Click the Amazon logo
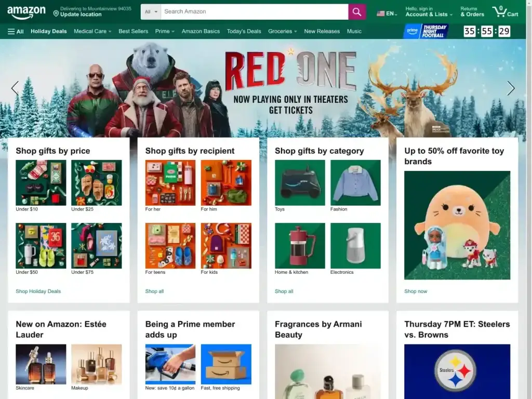Image resolution: width=532 pixels, height=399 pixels. (26, 12)
